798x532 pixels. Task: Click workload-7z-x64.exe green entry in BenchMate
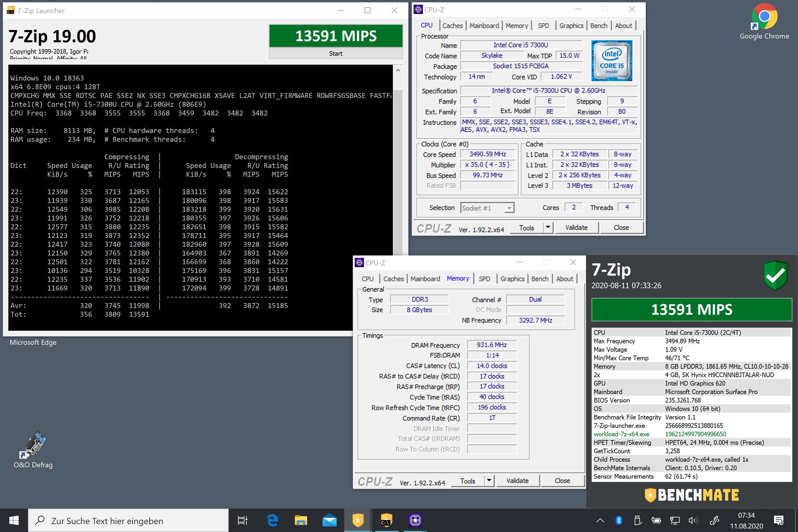[621, 434]
